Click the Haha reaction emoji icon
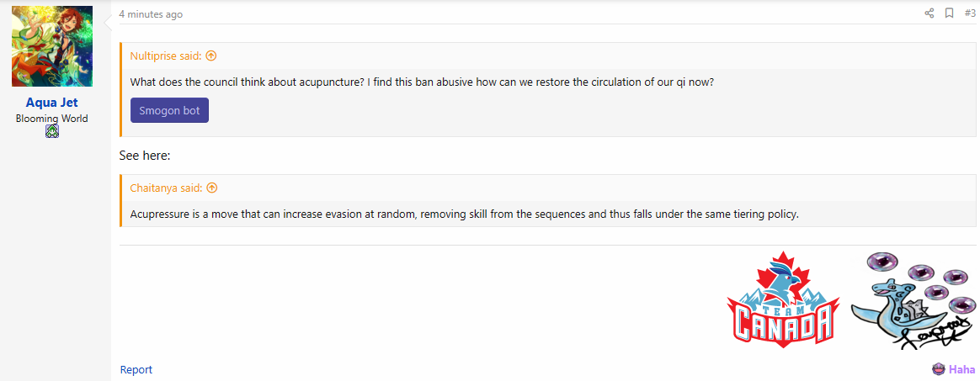 [x=938, y=369]
